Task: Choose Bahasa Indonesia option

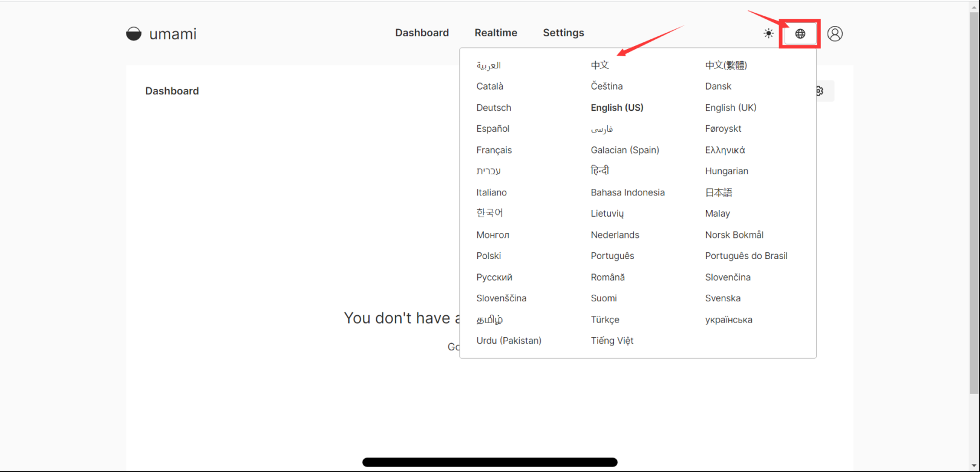Action: (627, 192)
